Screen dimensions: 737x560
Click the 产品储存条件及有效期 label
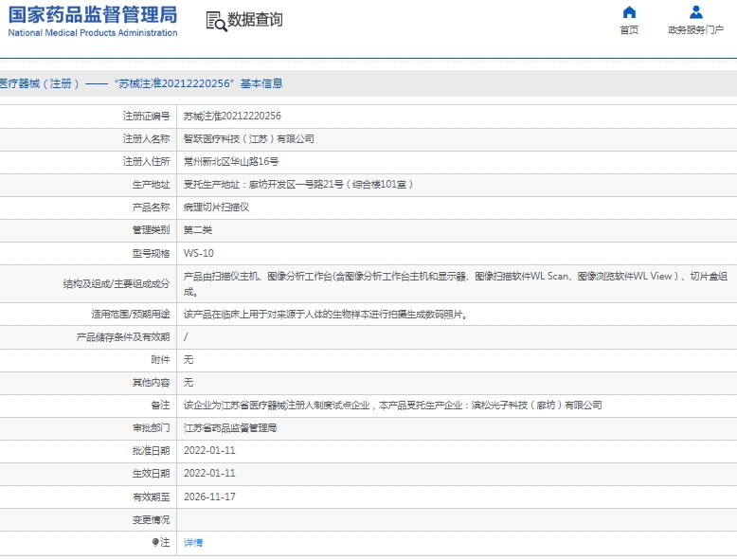[123, 337]
